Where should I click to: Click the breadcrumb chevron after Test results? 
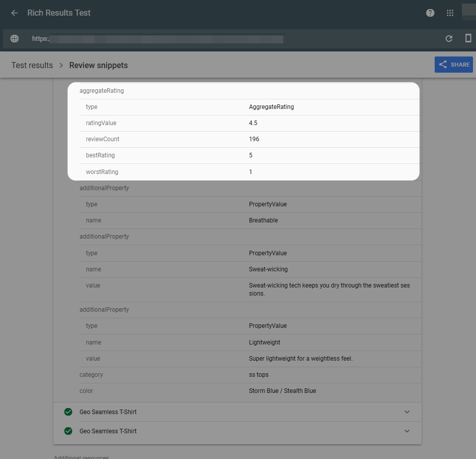coord(61,66)
